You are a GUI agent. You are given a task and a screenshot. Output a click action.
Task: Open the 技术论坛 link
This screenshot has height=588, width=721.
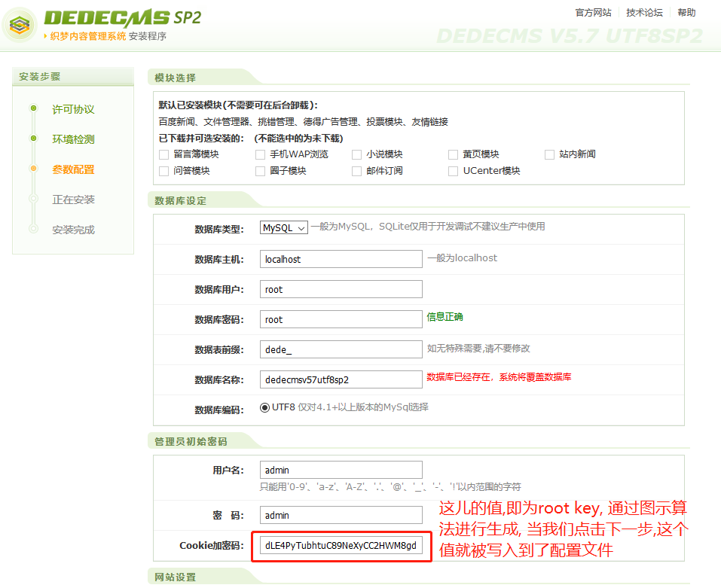point(644,12)
